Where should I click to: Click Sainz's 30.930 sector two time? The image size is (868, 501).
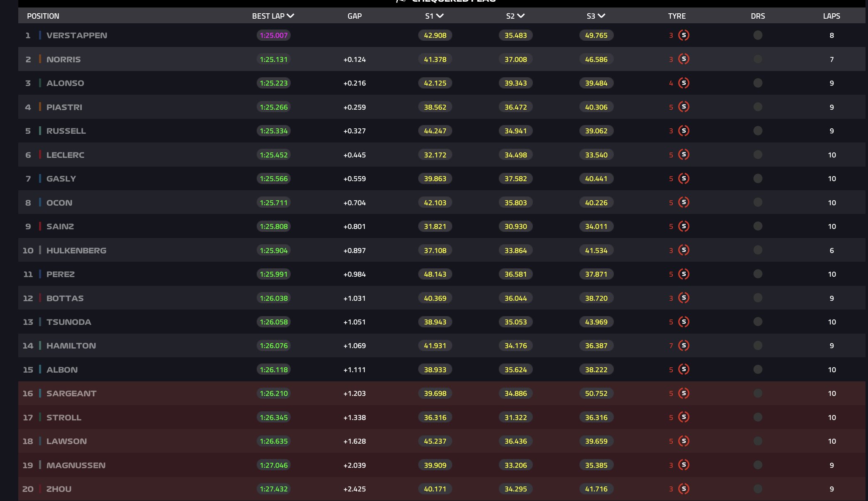click(x=515, y=226)
